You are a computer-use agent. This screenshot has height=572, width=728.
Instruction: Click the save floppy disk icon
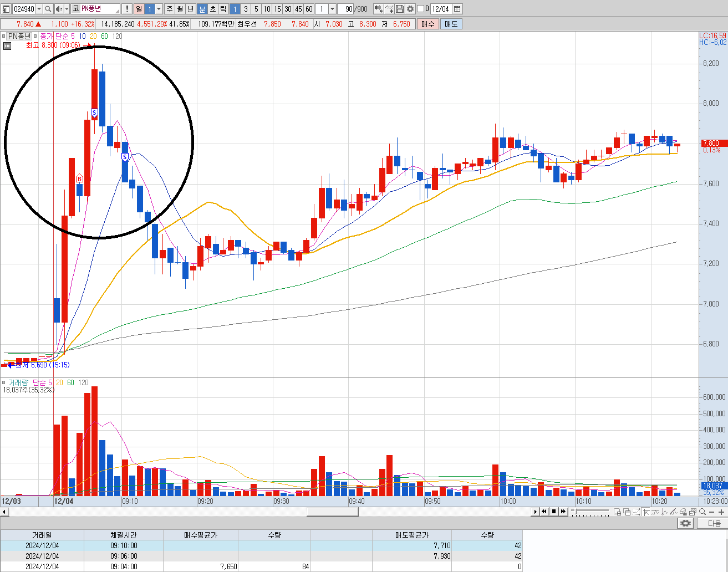400,9
